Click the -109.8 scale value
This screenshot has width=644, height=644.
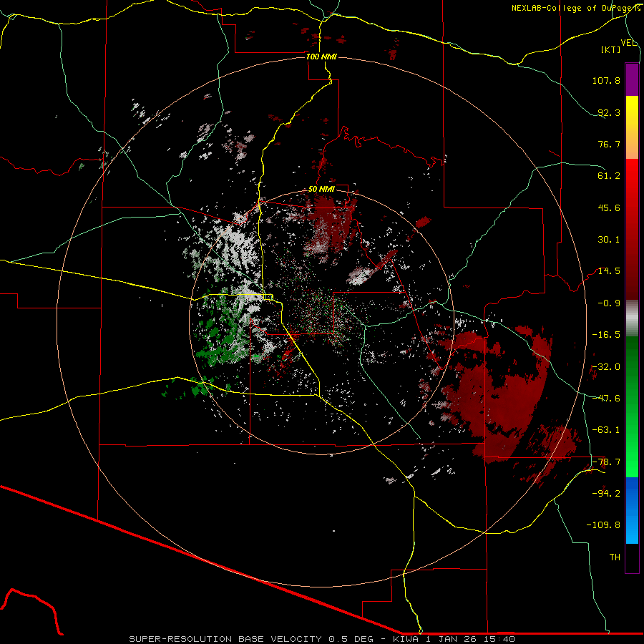[x=603, y=525]
